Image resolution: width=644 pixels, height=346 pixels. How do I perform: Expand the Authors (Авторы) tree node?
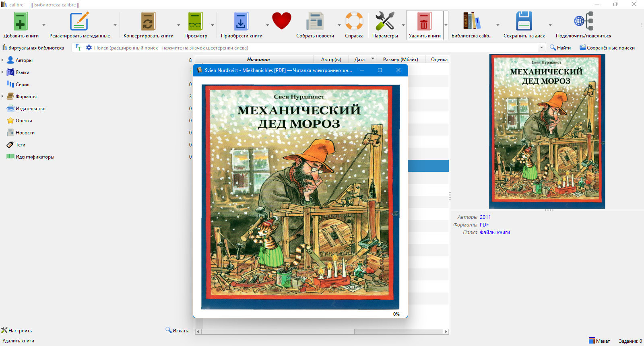(2, 60)
